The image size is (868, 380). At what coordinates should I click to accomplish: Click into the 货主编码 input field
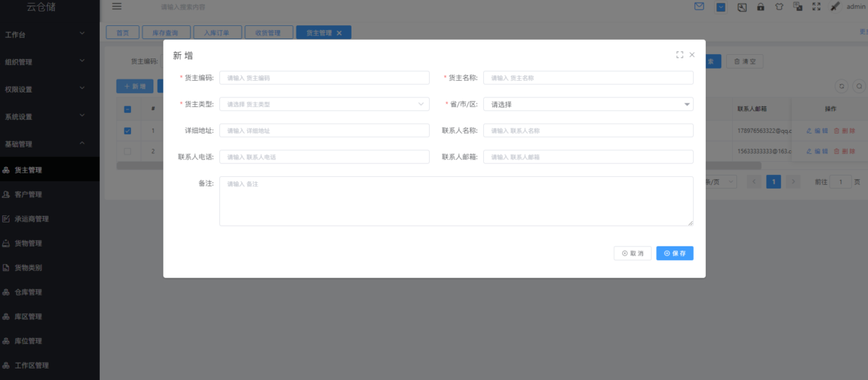click(x=324, y=77)
